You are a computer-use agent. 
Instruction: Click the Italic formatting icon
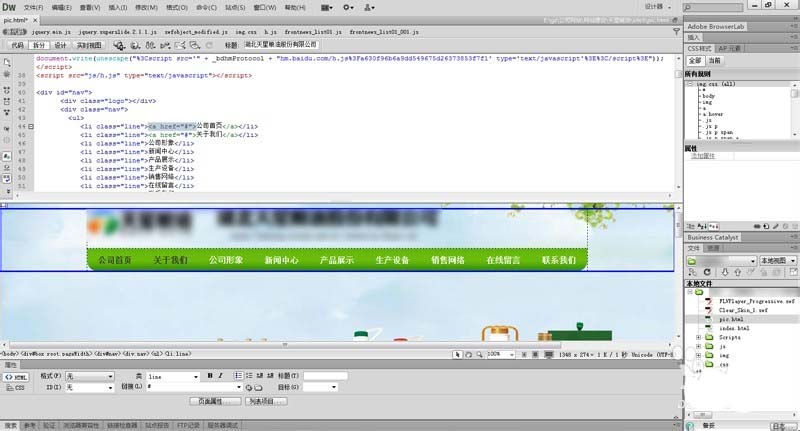(x=220, y=376)
